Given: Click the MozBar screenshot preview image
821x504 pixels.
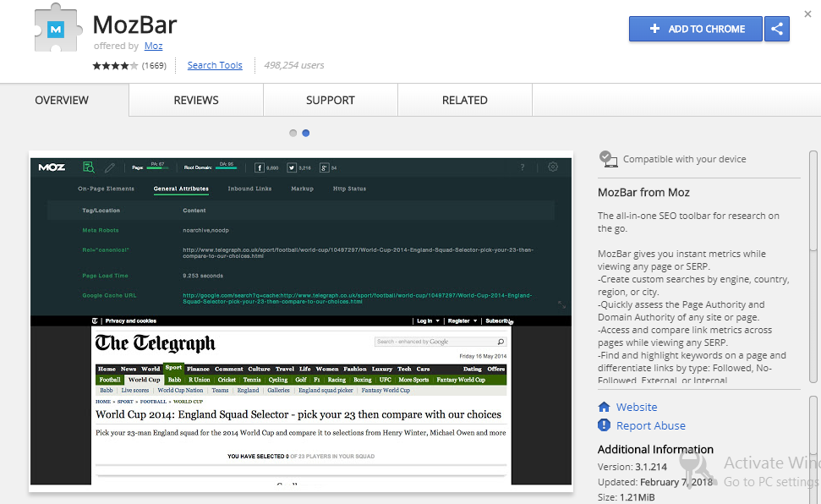Looking at the screenshot, I should (301, 321).
